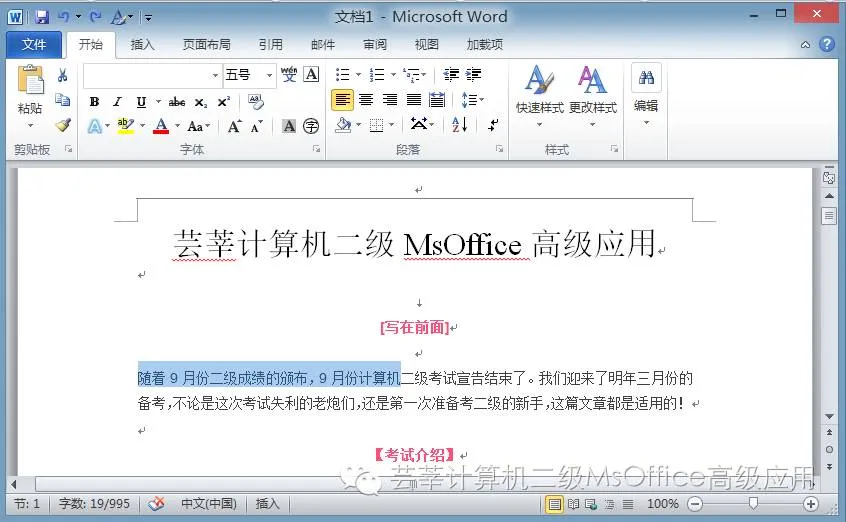The width and height of the screenshot is (846, 522).
Task: Toggle justify alignment
Action: (414, 100)
